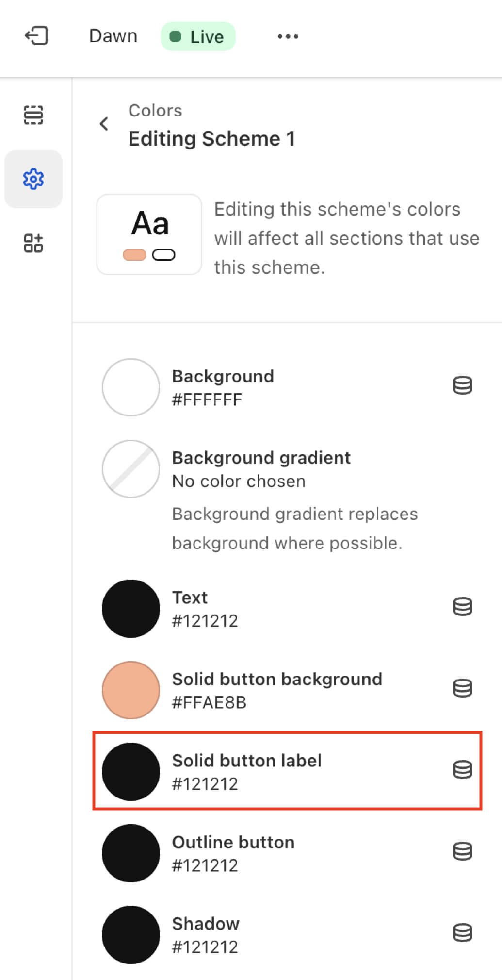Go back to Colors using chevron
This screenshot has width=502, height=980.
click(x=104, y=124)
